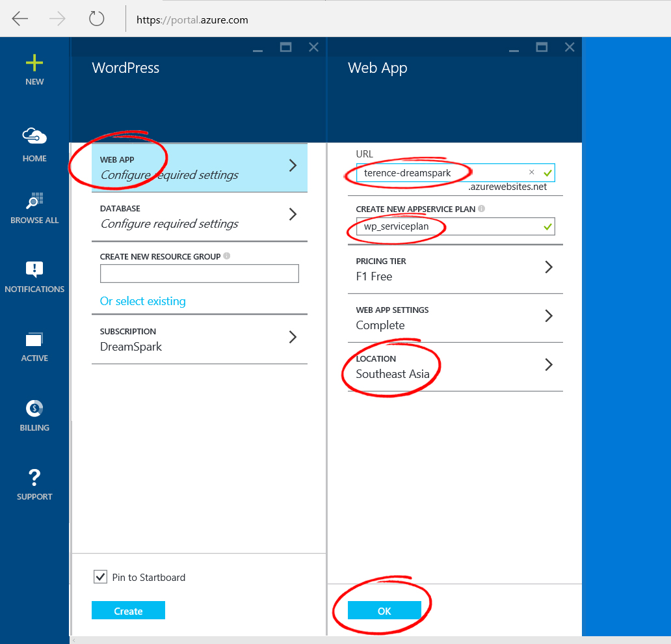Expand DATABASE configure required settings
Viewport: 671px width, 644px height.
pyautogui.click(x=200, y=217)
